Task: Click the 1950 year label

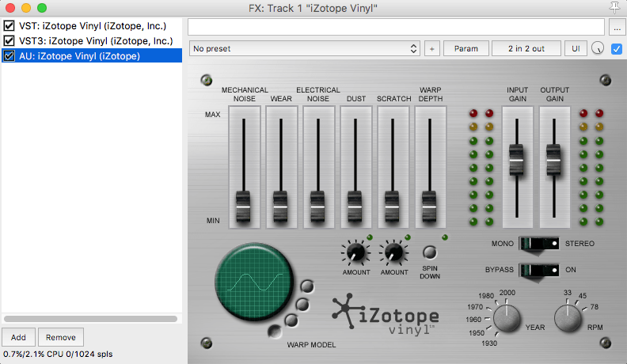Action: (477, 333)
